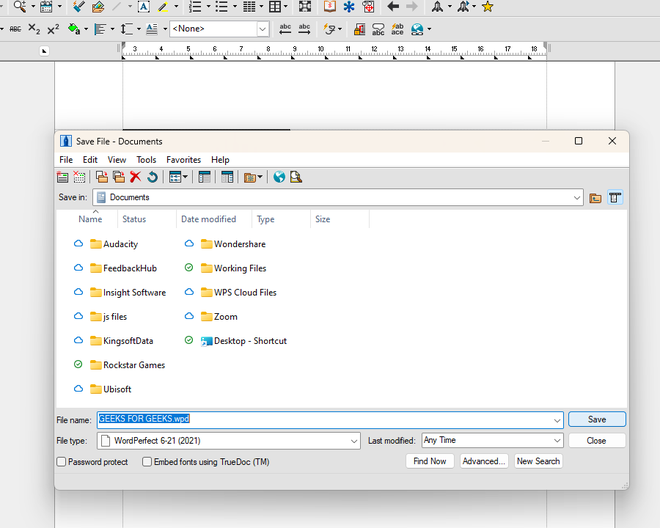Image resolution: width=660 pixels, height=528 pixels.
Task: Select the Rockstar Games folder
Action: (x=127, y=365)
